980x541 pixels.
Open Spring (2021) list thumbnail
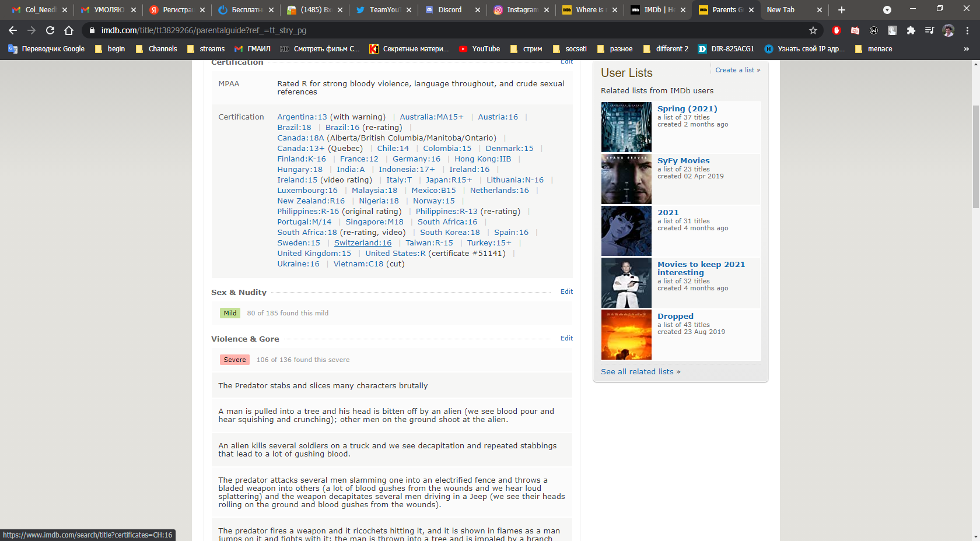click(626, 127)
